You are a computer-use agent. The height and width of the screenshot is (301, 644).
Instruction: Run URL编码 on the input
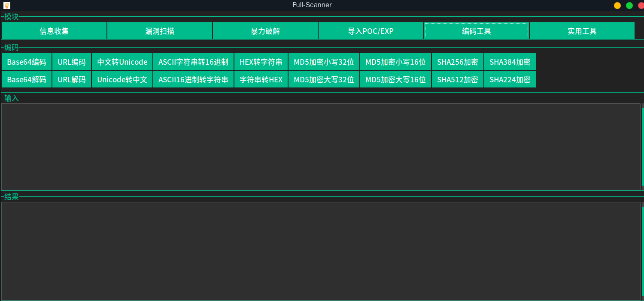pos(72,62)
